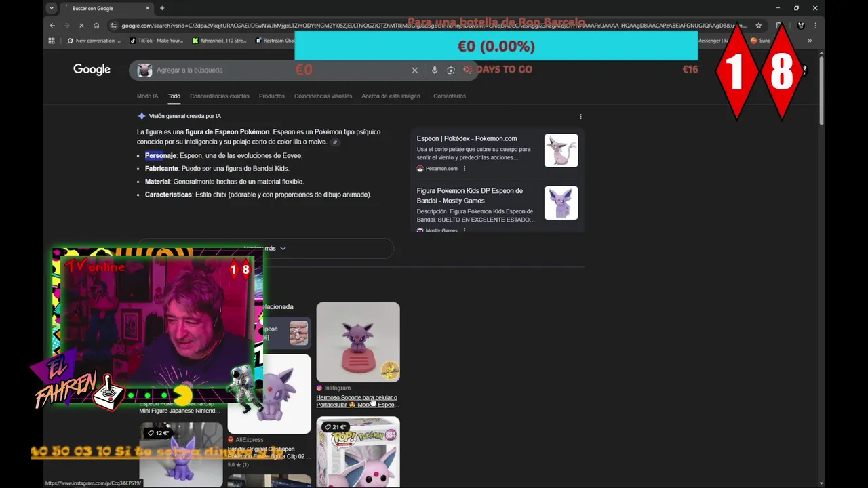The width and height of the screenshot is (868, 488).
Task: Open the 'fahrenheit_110 Stre...' bookmark
Action: [x=220, y=41]
